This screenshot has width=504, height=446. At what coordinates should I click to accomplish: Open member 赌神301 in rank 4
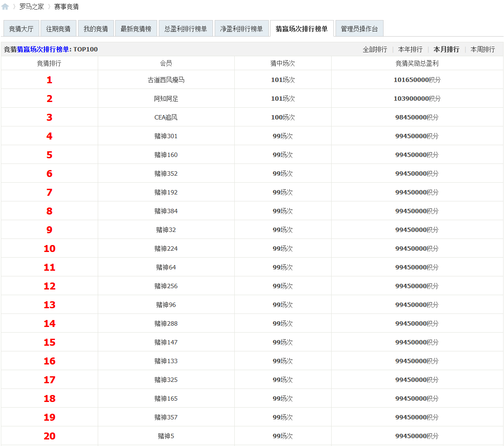(166, 136)
